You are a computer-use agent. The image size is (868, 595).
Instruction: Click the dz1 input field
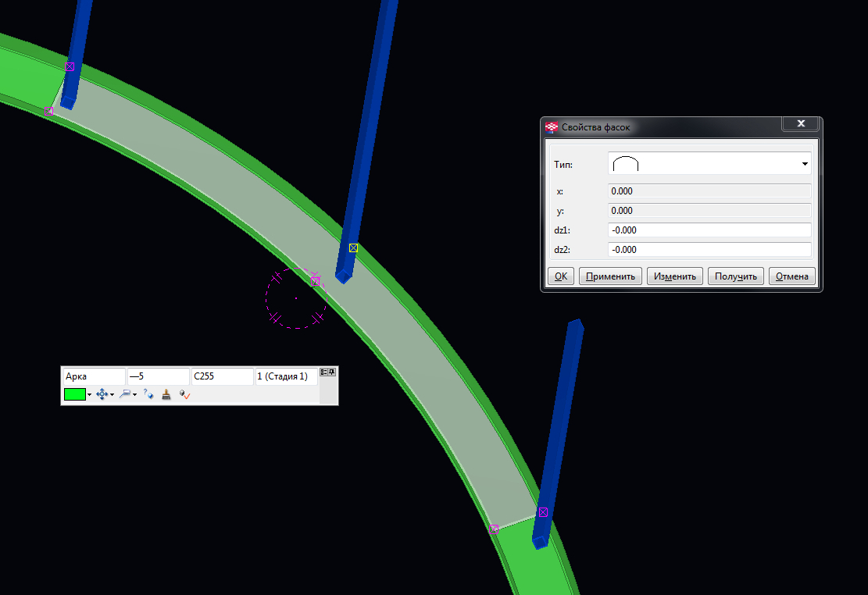(709, 230)
